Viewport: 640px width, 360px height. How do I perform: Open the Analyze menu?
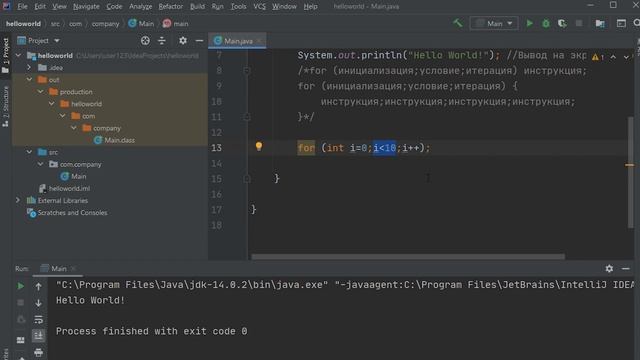click(140, 6)
